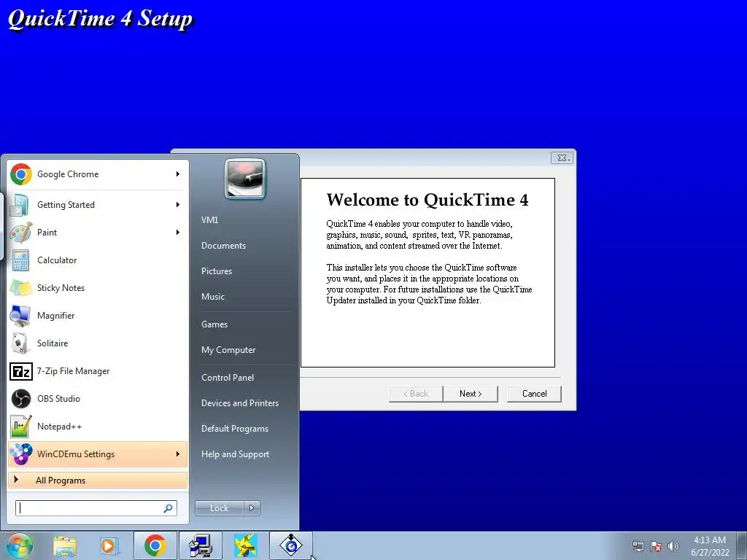This screenshot has width=747, height=560.
Task: Open Action Center flag tray icon
Action: click(x=656, y=546)
